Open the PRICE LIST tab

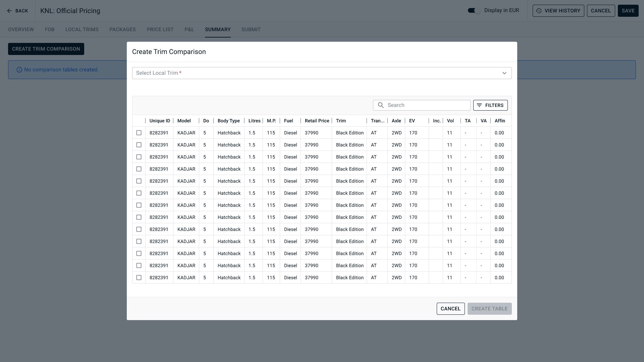point(160,29)
